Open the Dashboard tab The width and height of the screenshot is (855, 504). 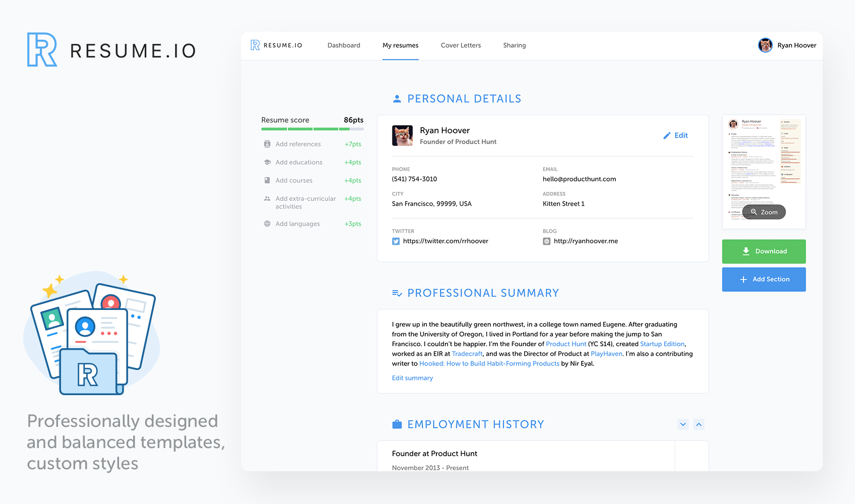tap(344, 45)
